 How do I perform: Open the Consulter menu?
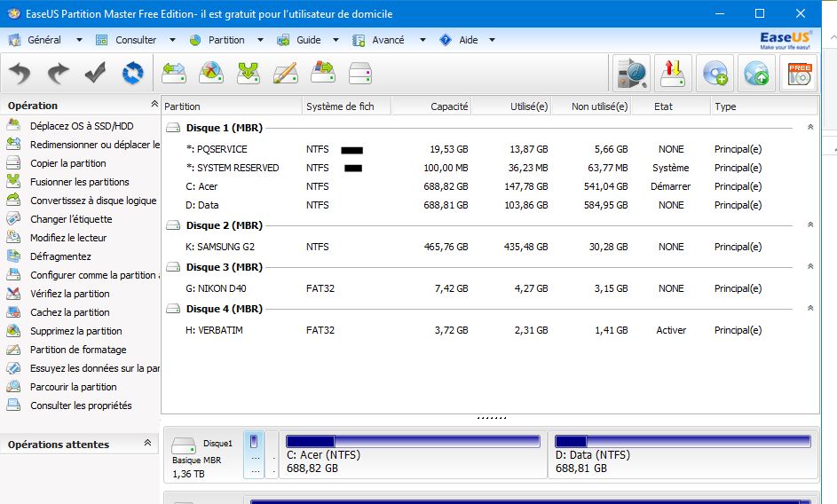coord(136,40)
